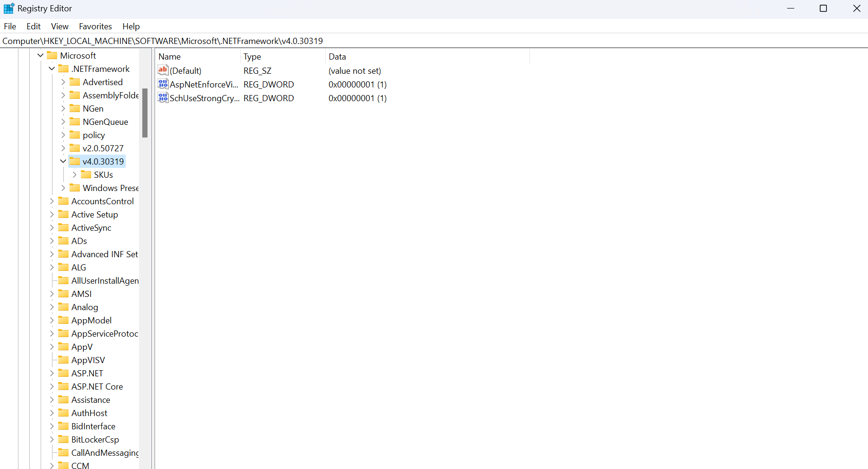
Task: Click the REG_DWORD icon beside AspNetEnforceVi...
Action: coord(163,84)
